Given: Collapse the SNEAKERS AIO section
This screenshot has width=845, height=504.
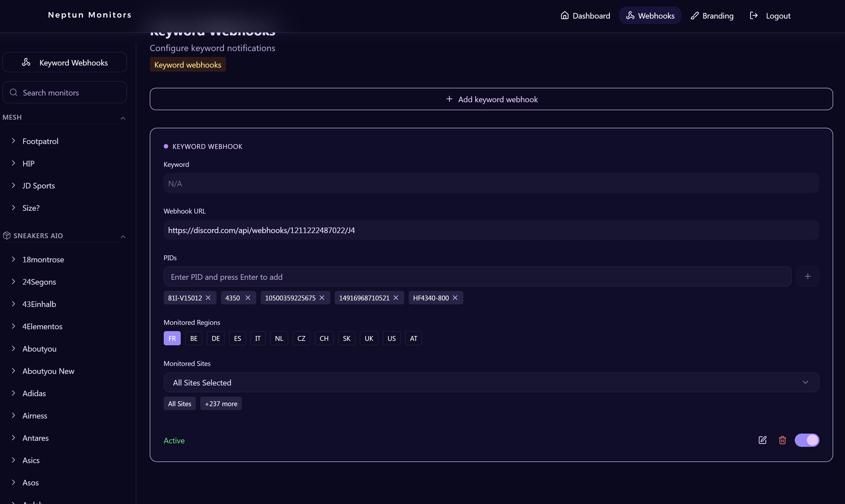Looking at the screenshot, I should coord(123,237).
